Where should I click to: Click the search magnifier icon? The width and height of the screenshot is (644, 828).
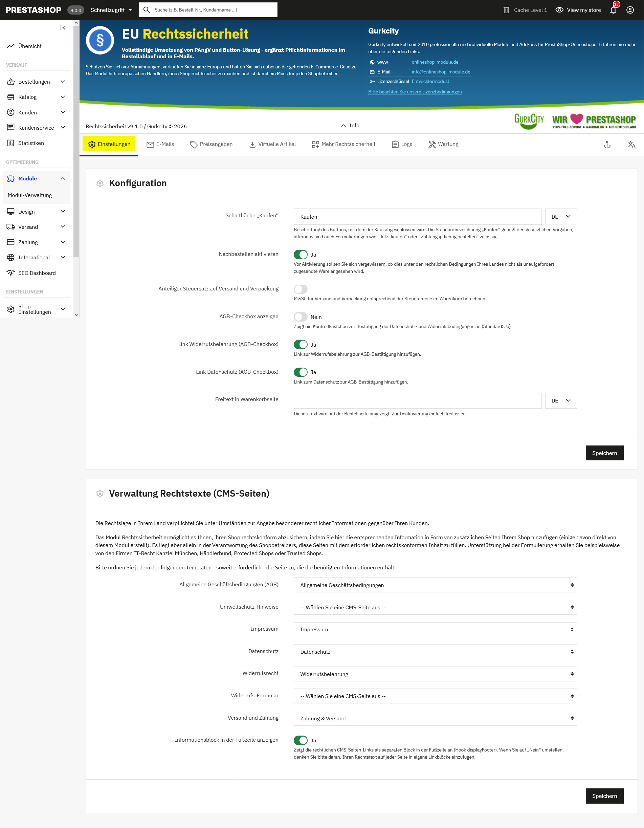point(147,10)
